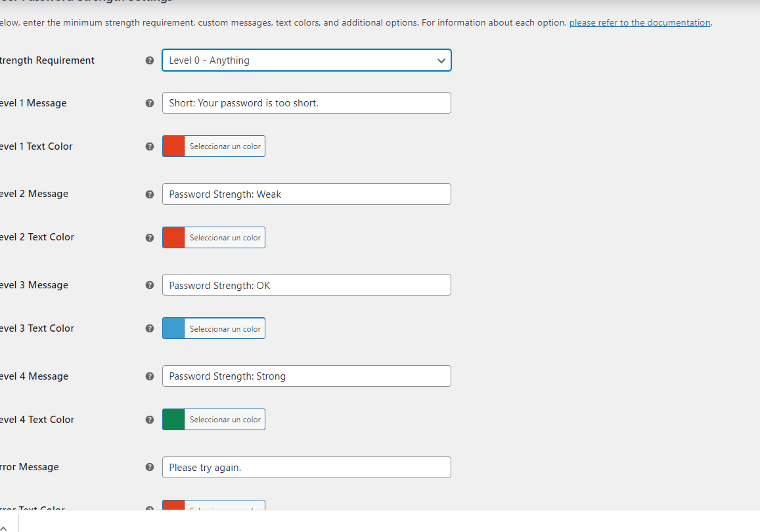Open the documentation link
Image resolution: width=760 pixels, height=532 pixels.
pyautogui.click(x=640, y=22)
